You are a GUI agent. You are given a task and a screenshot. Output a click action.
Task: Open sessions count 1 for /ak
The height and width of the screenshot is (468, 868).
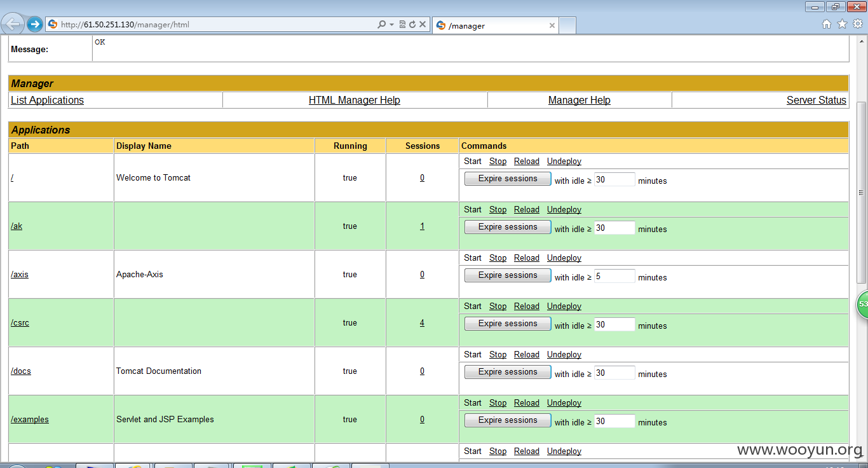(422, 226)
